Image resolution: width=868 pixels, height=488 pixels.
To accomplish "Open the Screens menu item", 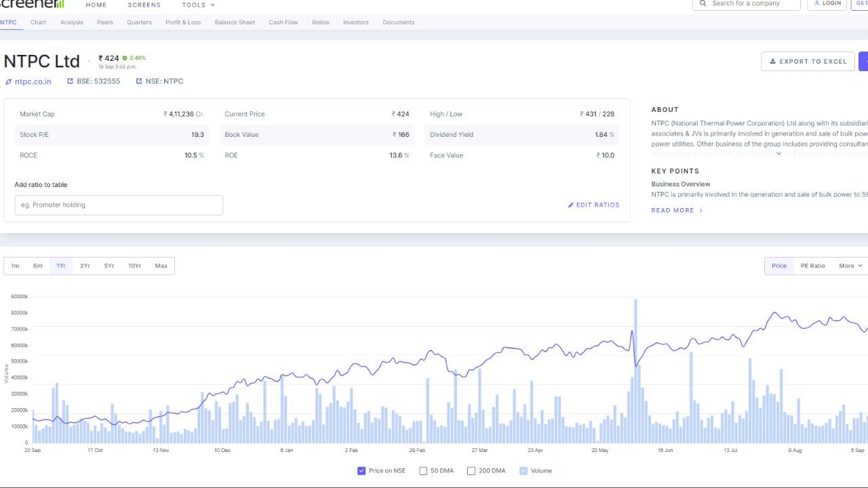I will 144,5.
